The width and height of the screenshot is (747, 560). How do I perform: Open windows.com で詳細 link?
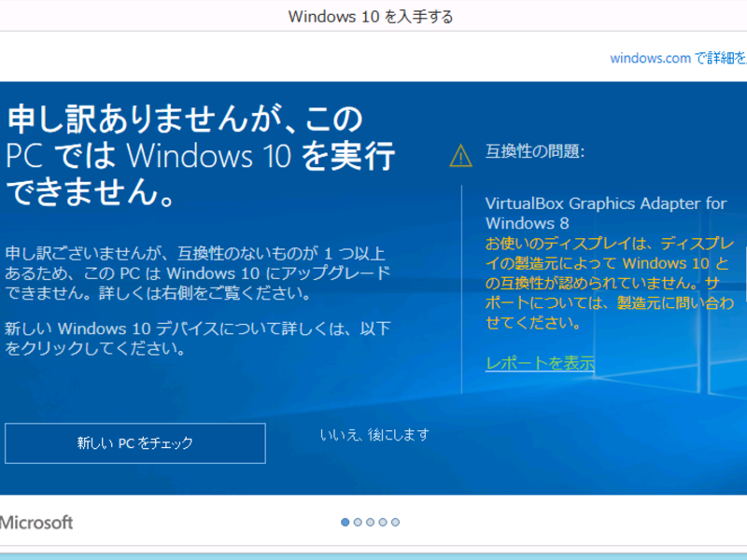679,58
